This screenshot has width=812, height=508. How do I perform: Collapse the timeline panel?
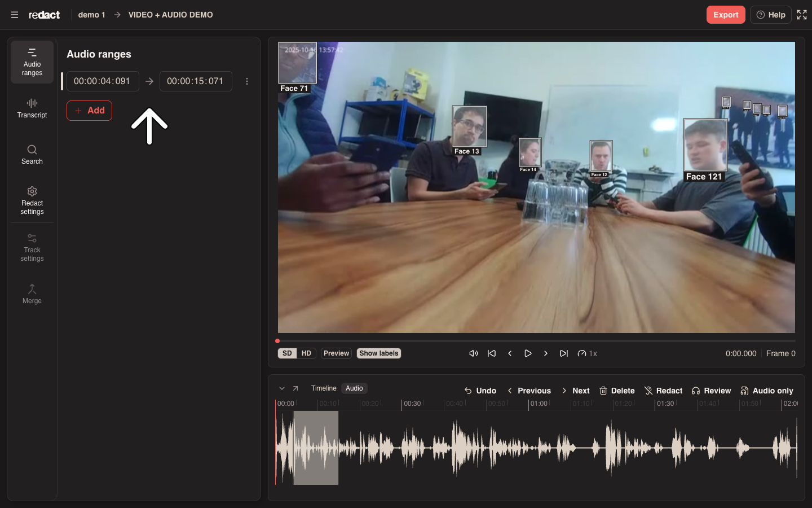pos(282,388)
